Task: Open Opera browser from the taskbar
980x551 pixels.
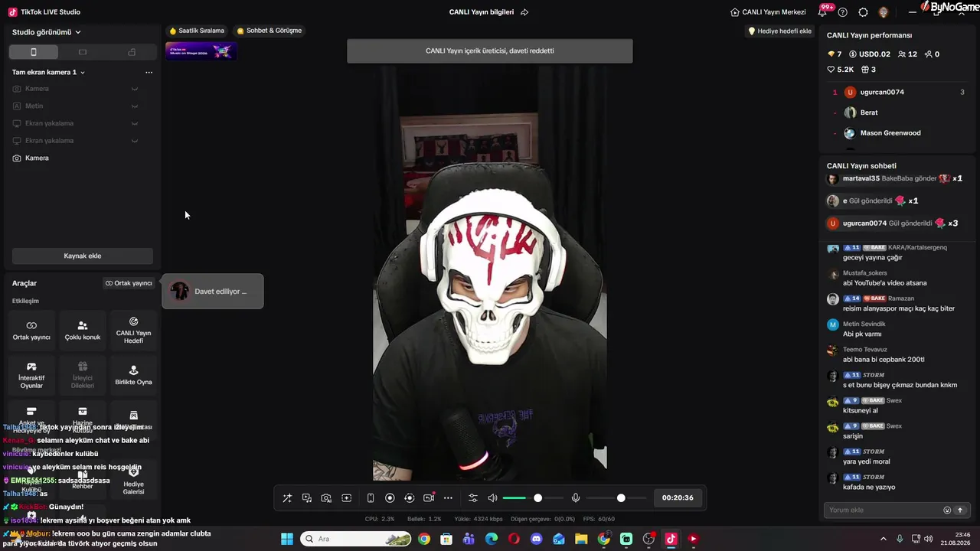Action: (x=514, y=539)
